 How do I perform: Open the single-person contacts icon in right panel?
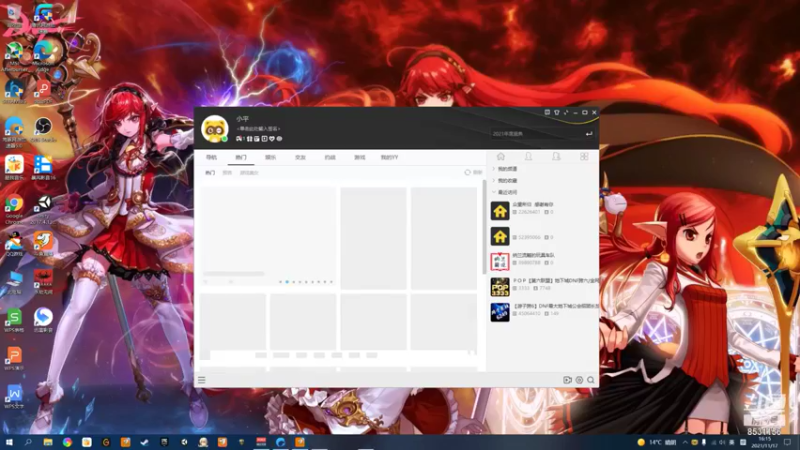529,157
